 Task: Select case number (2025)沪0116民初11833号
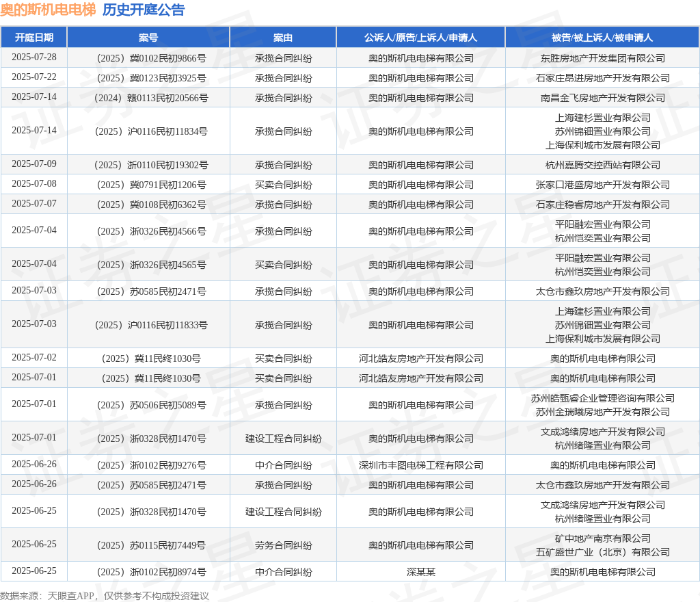(151, 325)
